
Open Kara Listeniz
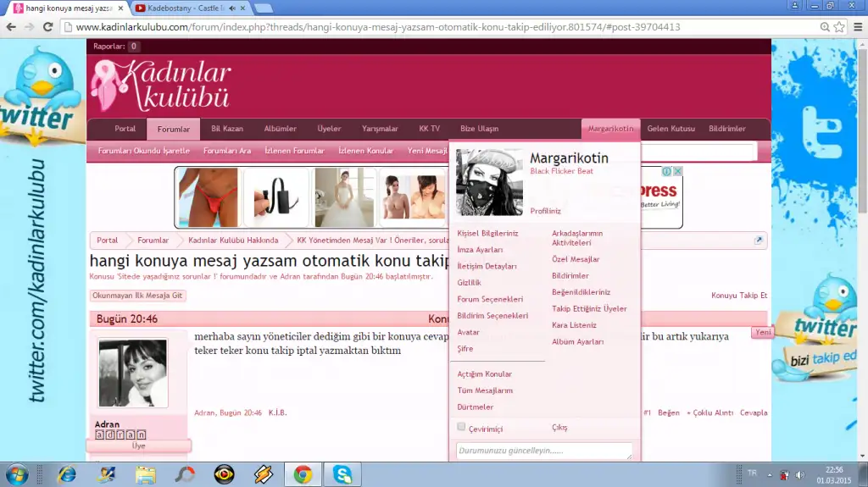574,325
